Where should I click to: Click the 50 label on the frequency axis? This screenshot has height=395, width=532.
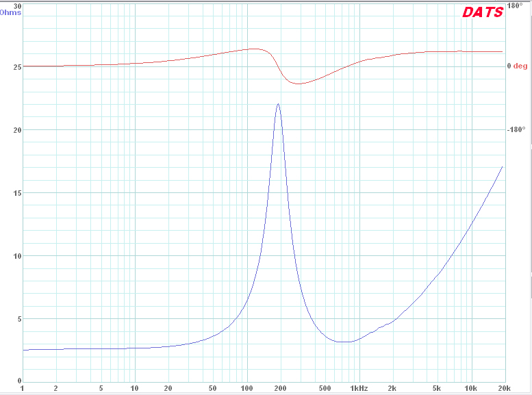[x=212, y=388]
